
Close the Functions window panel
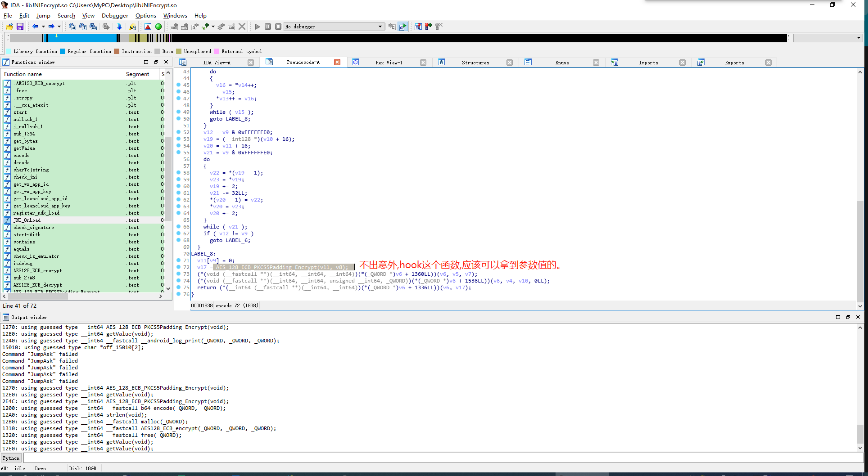pyautogui.click(x=166, y=62)
